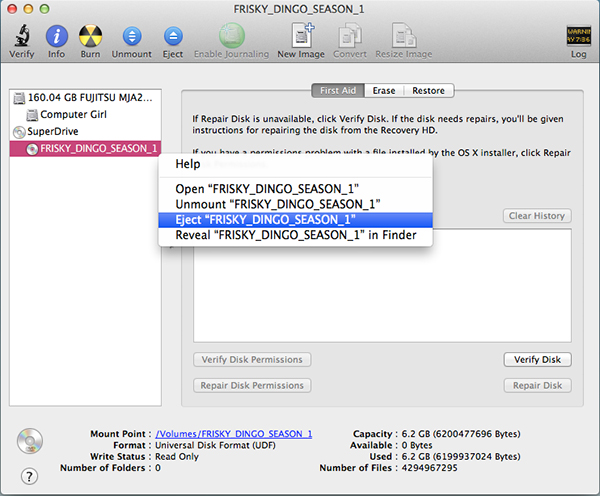The width and height of the screenshot is (600, 496).
Task: Click the Capacity 6.2 GB value
Action: click(x=461, y=434)
